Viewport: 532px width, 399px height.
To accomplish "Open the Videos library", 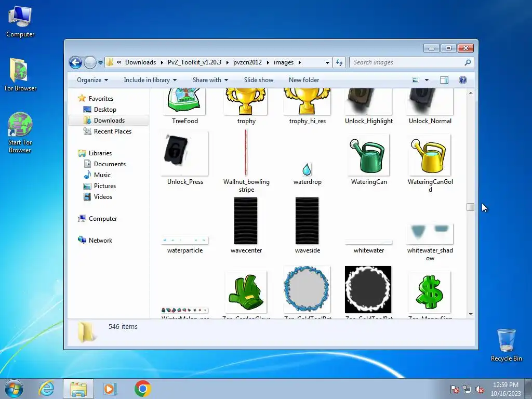I will coord(103,197).
